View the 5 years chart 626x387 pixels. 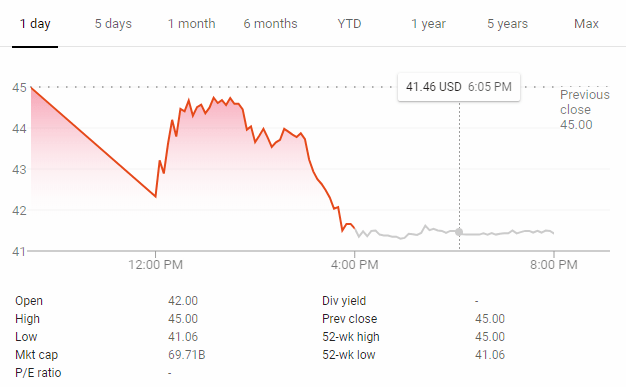tap(507, 24)
